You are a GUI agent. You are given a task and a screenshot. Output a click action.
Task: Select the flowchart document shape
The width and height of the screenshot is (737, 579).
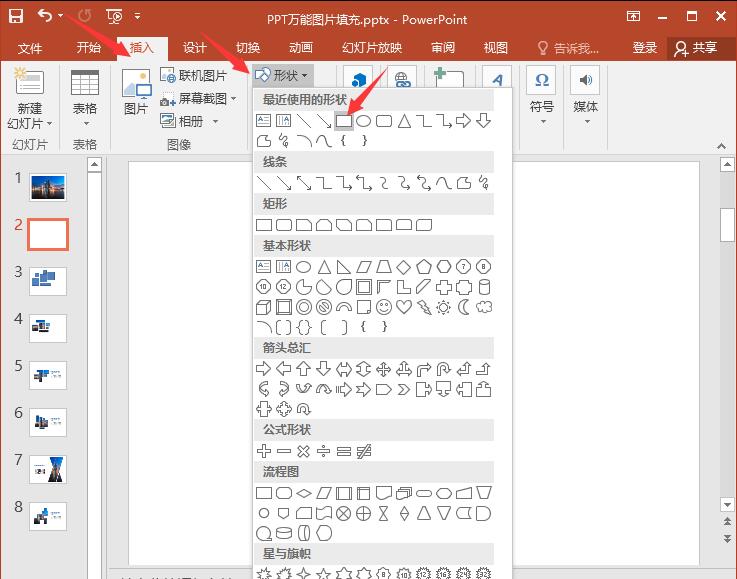click(384, 493)
